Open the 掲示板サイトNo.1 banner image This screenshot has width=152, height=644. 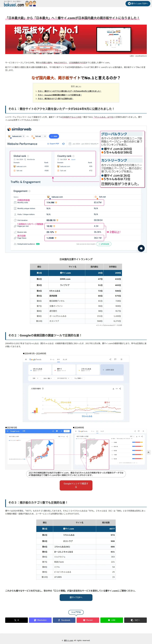click(x=76, y=39)
